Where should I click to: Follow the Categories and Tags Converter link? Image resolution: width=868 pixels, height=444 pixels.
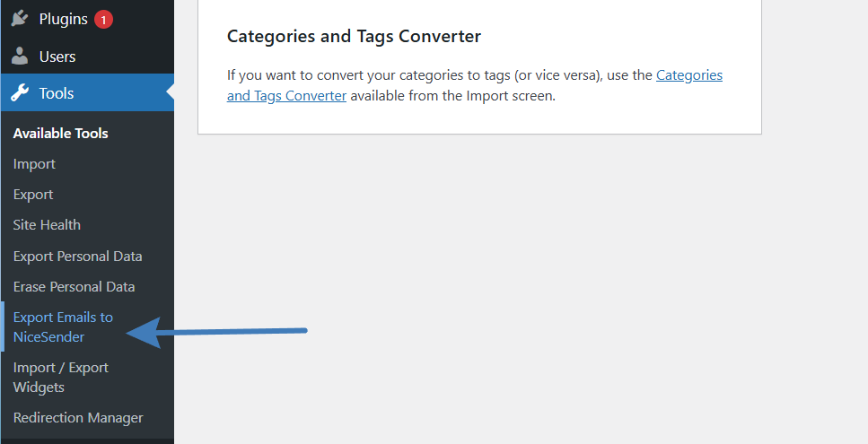(x=475, y=85)
